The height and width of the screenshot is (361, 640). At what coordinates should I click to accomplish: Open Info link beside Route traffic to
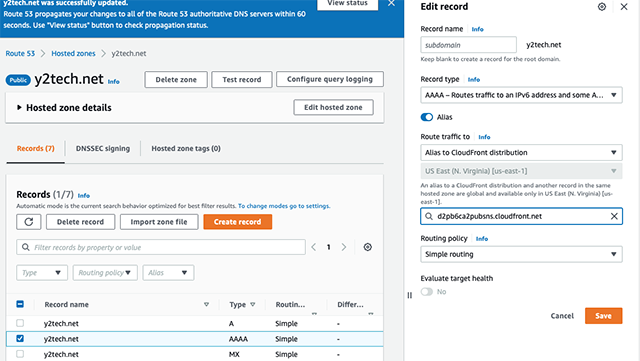(x=484, y=137)
